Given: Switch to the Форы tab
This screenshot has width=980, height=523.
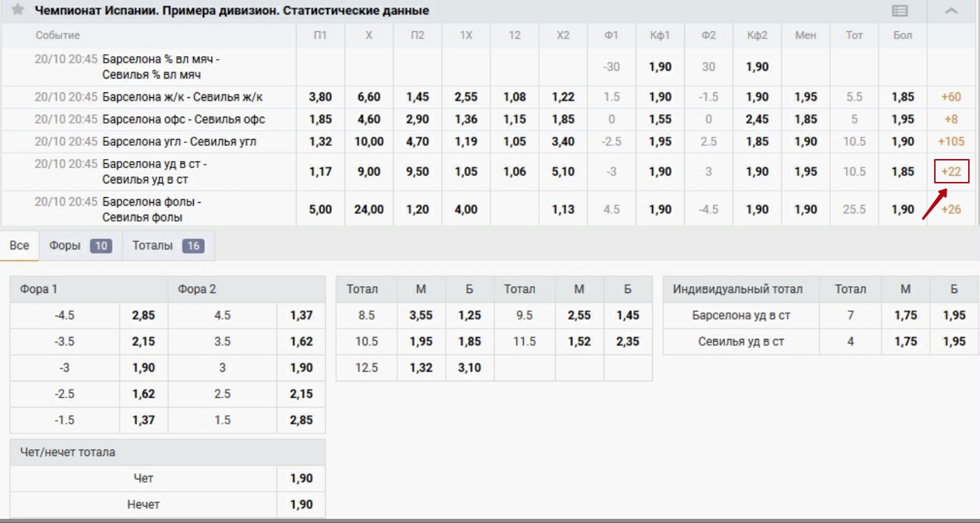Looking at the screenshot, I should (80, 246).
